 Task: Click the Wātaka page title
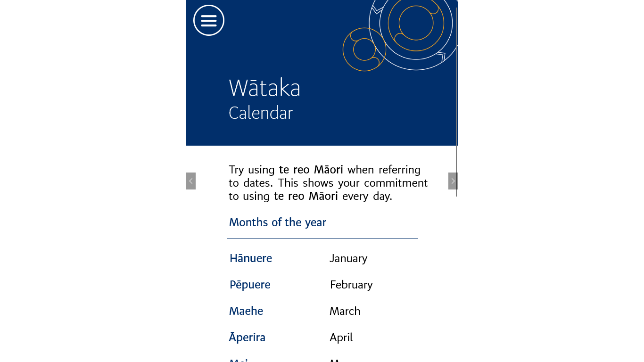(x=264, y=88)
